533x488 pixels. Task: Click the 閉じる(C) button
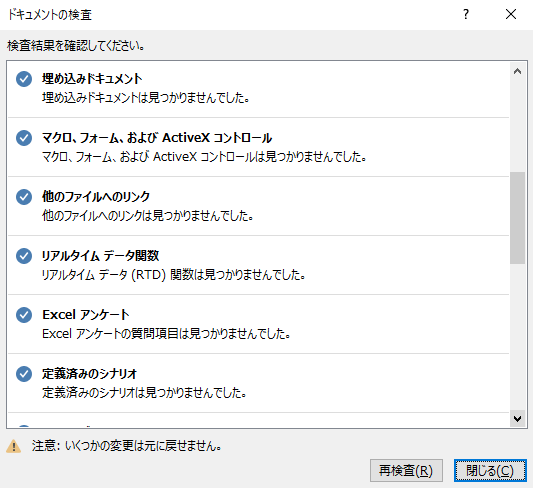coord(490,471)
